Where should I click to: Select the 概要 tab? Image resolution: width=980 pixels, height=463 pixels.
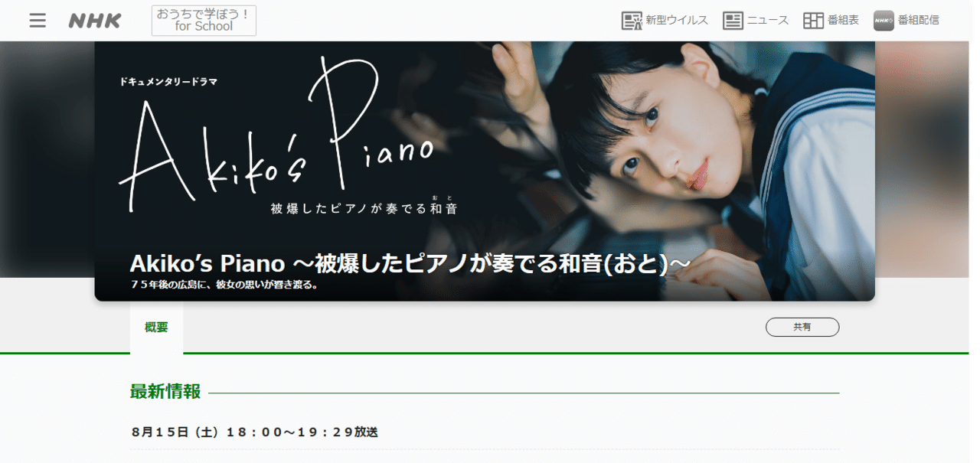click(156, 328)
